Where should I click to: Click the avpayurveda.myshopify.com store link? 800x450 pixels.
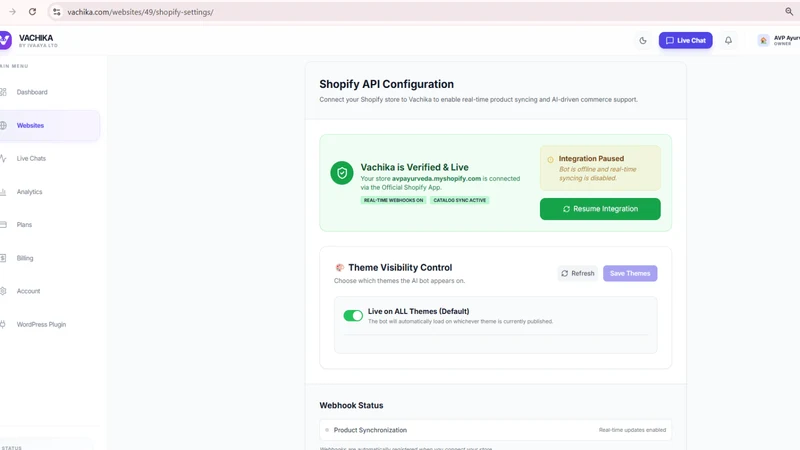click(436, 179)
